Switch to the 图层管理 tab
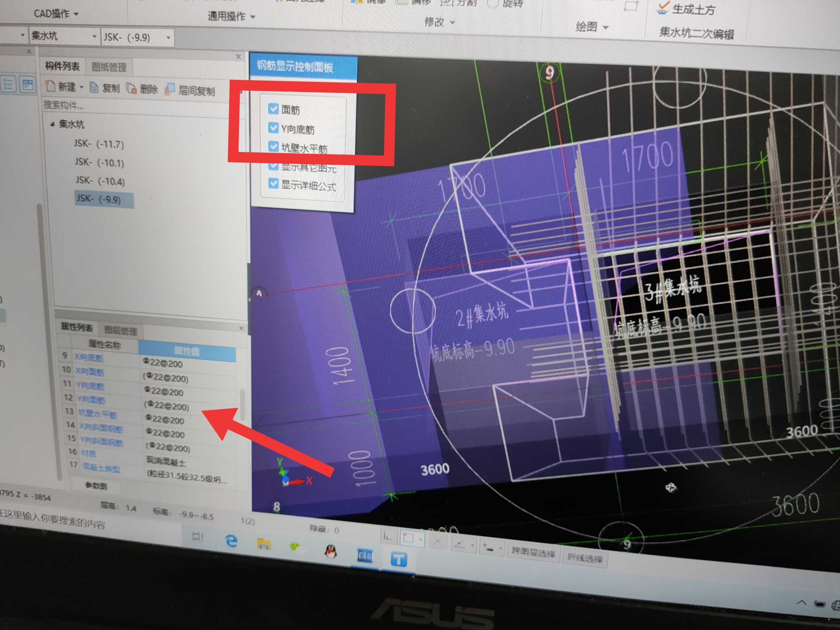 coord(121,331)
